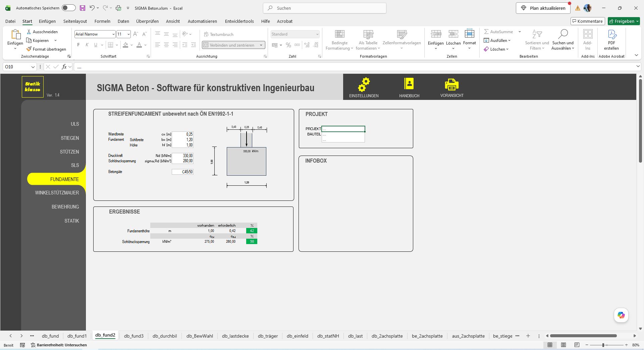Open the number format dropdown Standard
644x350 pixels.
point(317,34)
